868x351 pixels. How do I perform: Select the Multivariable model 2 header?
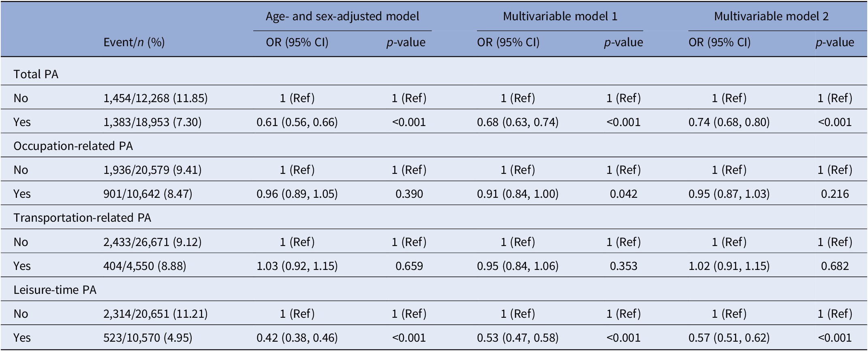click(x=771, y=16)
